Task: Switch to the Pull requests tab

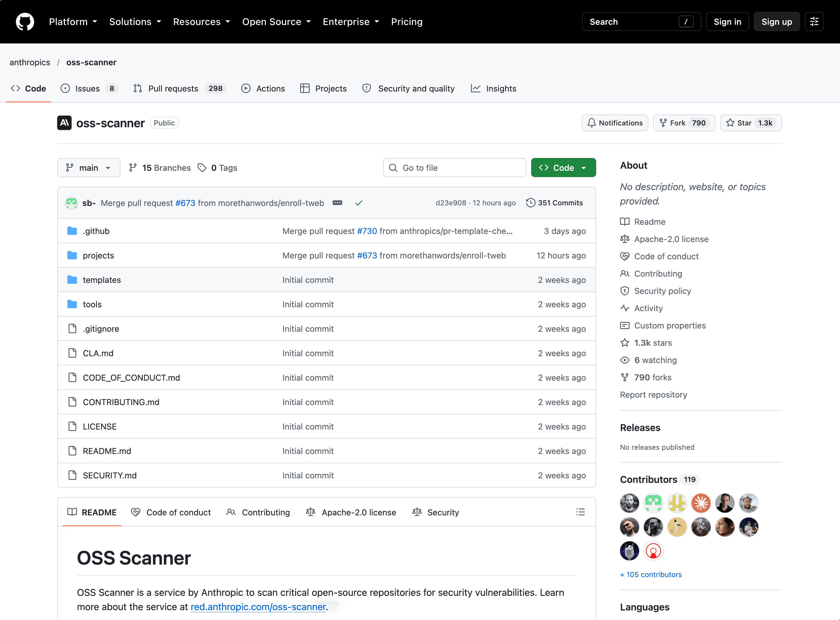Action: coord(180,88)
